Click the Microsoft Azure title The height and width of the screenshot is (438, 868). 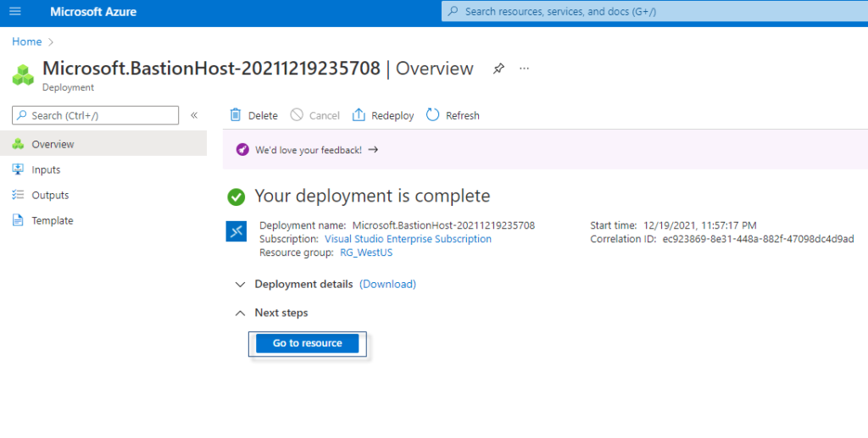point(93,12)
